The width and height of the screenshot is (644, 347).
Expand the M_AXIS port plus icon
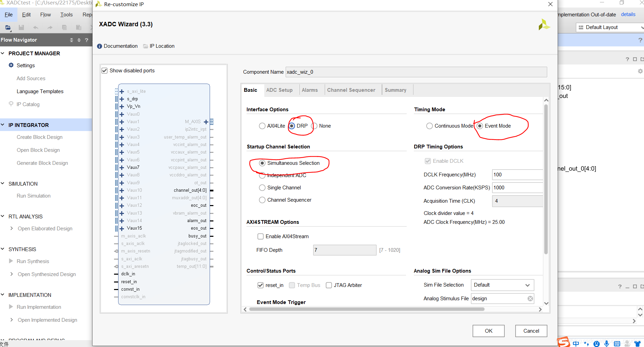pyautogui.click(x=206, y=122)
